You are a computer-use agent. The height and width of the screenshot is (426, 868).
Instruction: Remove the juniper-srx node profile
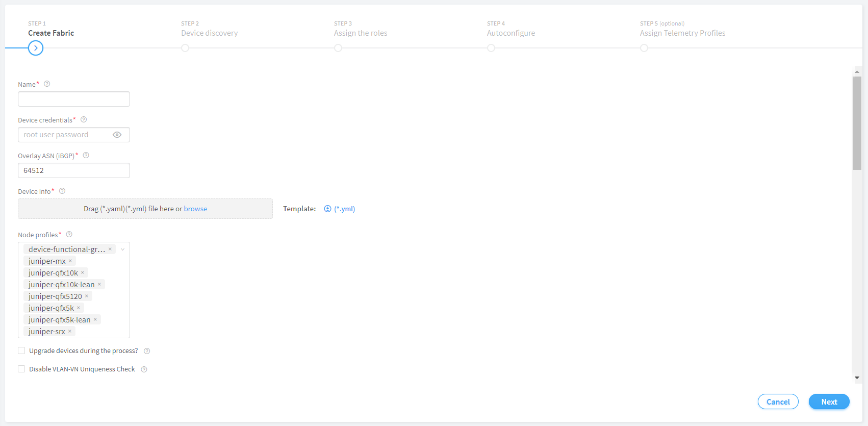[x=70, y=332]
